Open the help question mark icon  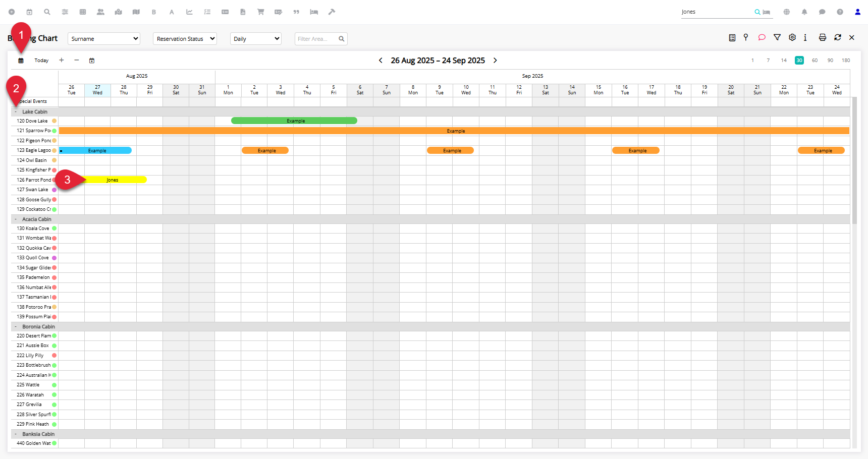point(840,12)
